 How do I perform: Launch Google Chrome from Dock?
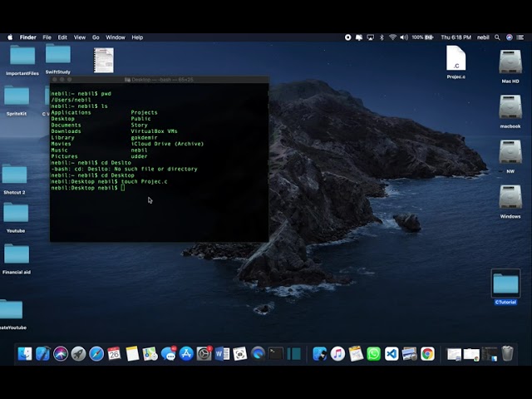(x=427, y=354)
